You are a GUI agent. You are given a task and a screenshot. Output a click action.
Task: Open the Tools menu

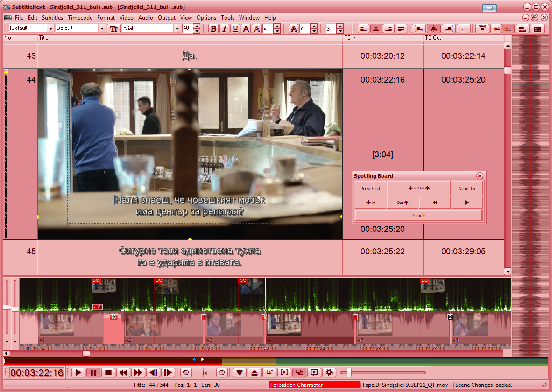click(227, 18)
